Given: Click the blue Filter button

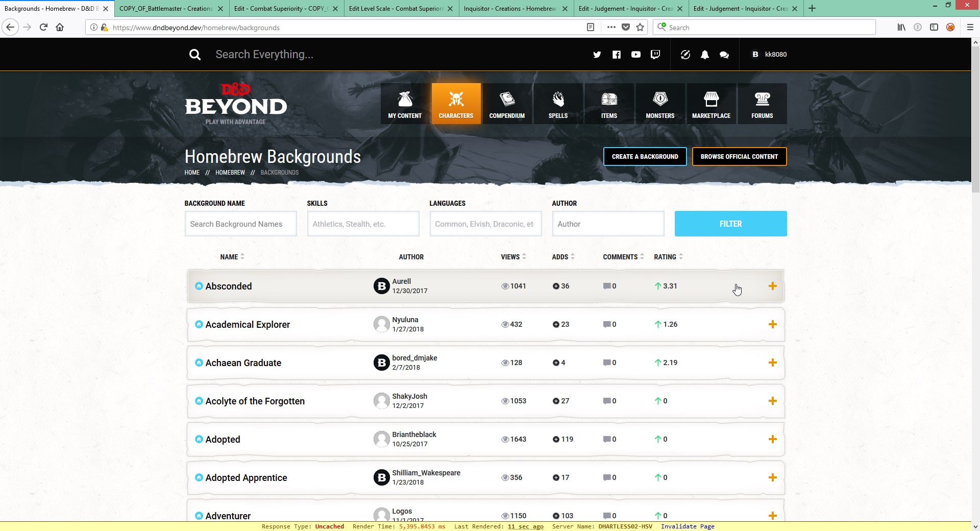Looking at the screenshot, I should click(x=730, y=224).
